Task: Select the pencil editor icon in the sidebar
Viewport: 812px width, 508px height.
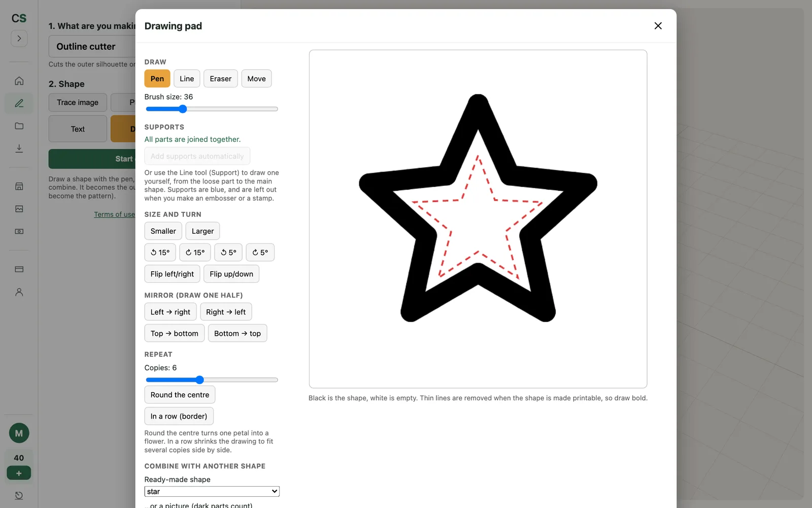Action: (x=19, y=103)
